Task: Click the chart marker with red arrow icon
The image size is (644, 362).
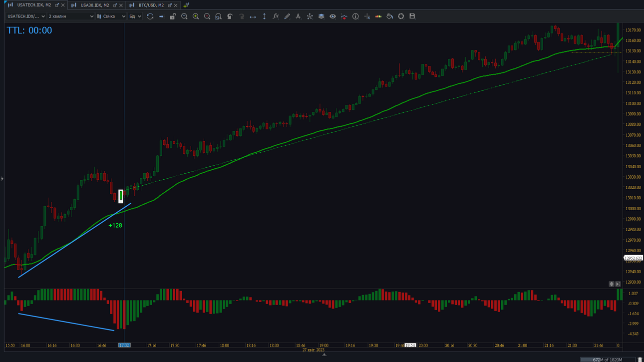Action: pos(344,16)
